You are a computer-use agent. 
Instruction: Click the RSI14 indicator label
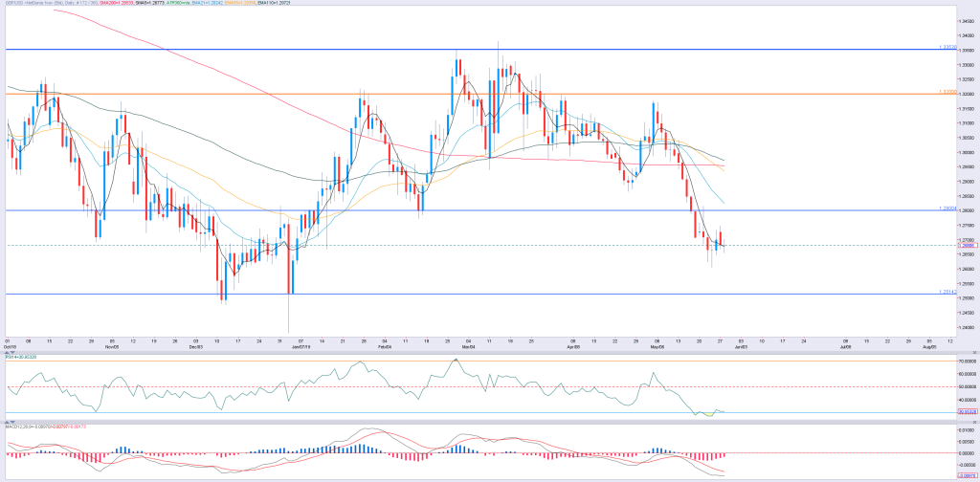[x=21, y=357]
